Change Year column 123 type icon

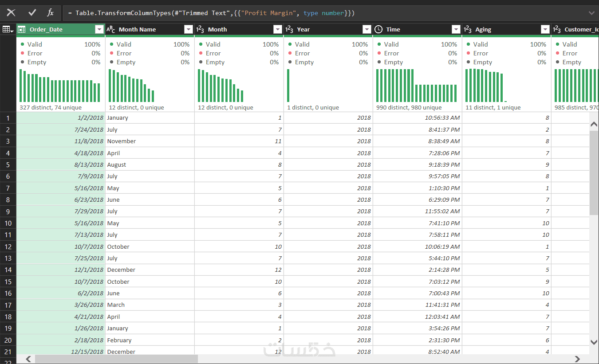[289, 29]
